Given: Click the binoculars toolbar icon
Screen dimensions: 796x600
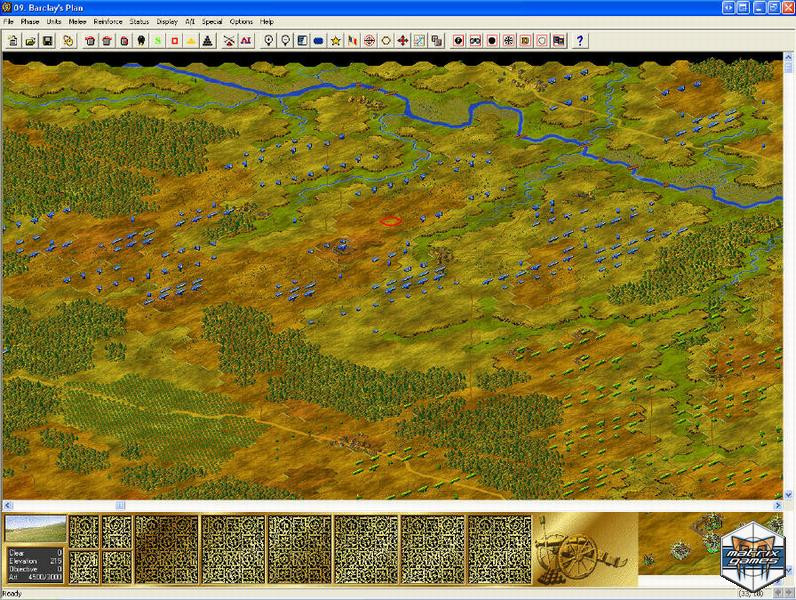Looking at the screenshot, I should [x=475, y=41].
